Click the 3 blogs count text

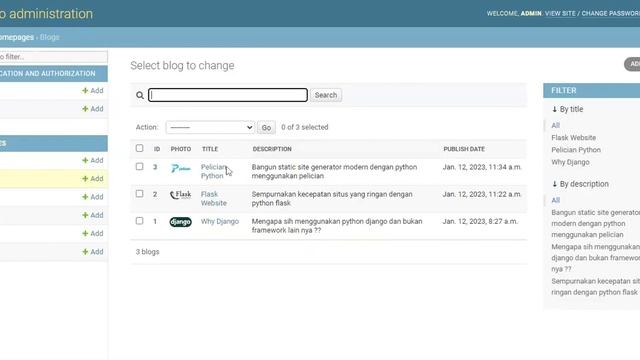[x=147, y=252]
